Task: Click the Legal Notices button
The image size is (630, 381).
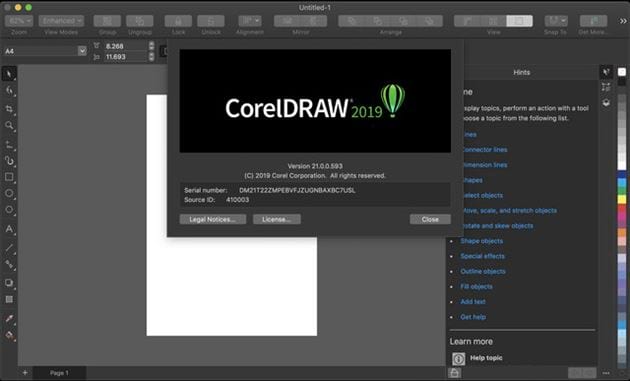Action: [213, 219]
